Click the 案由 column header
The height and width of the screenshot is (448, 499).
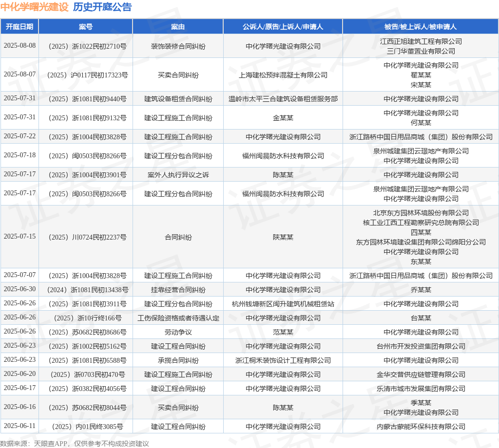click(x=178, y=27)
